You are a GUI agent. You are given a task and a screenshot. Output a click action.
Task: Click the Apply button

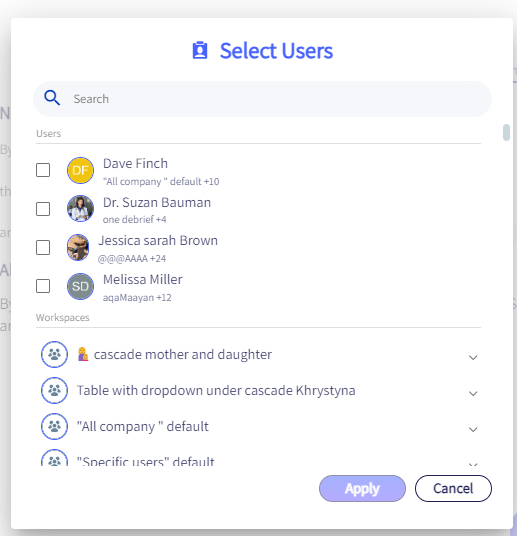[362, 488]
